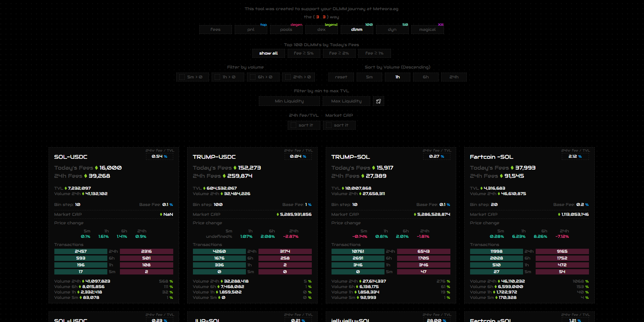Open the magical tab
Screen dimensions: 644x322
click(428, 30)
